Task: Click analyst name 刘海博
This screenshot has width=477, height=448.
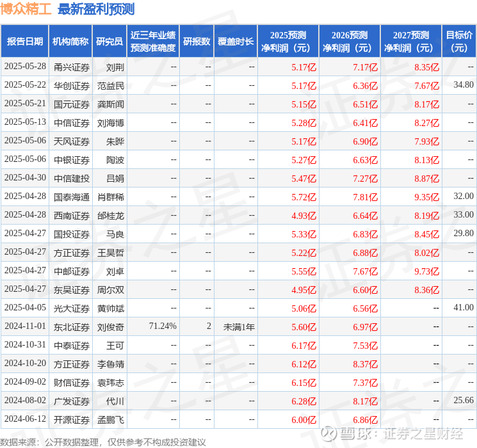Action: (x=111, y=123)
